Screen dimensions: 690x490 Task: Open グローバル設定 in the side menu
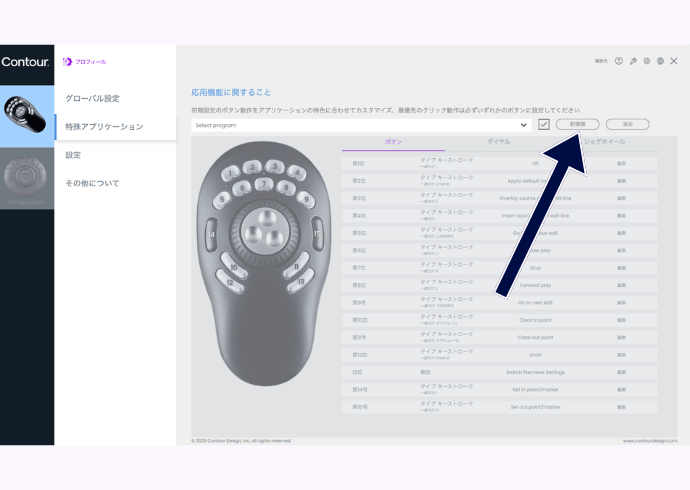tap(92, 99)
